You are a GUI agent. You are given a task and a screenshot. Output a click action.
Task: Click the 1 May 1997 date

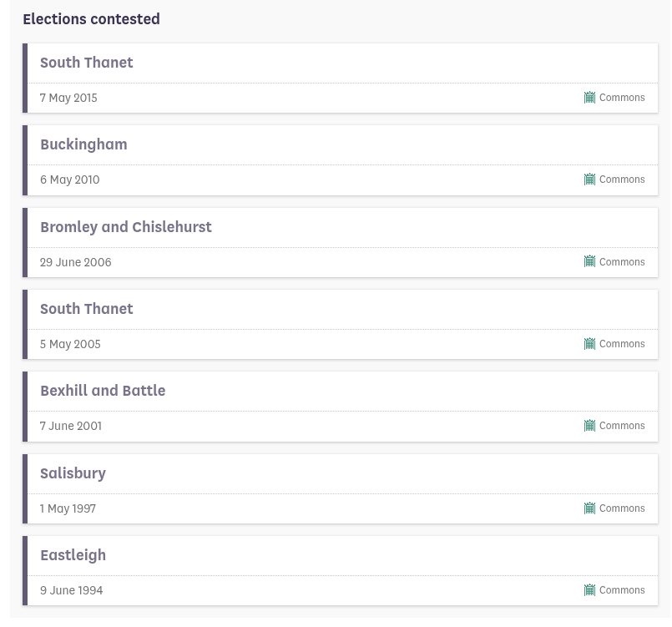coord(68,508)
